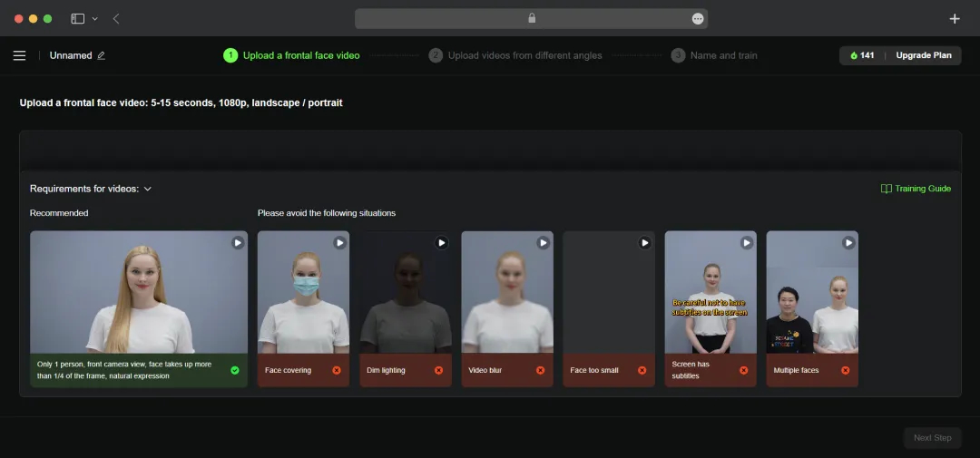Play the Dim lighting example video

point(442,242)
